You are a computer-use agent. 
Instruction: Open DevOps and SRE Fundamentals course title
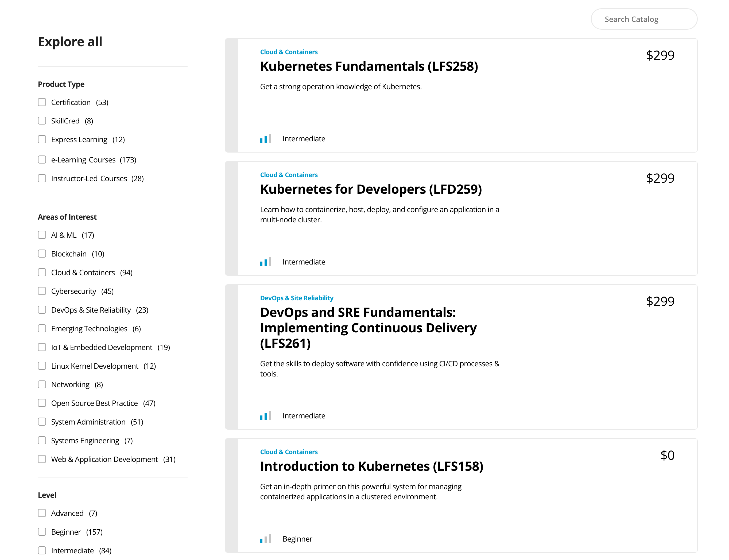point(368,328)
